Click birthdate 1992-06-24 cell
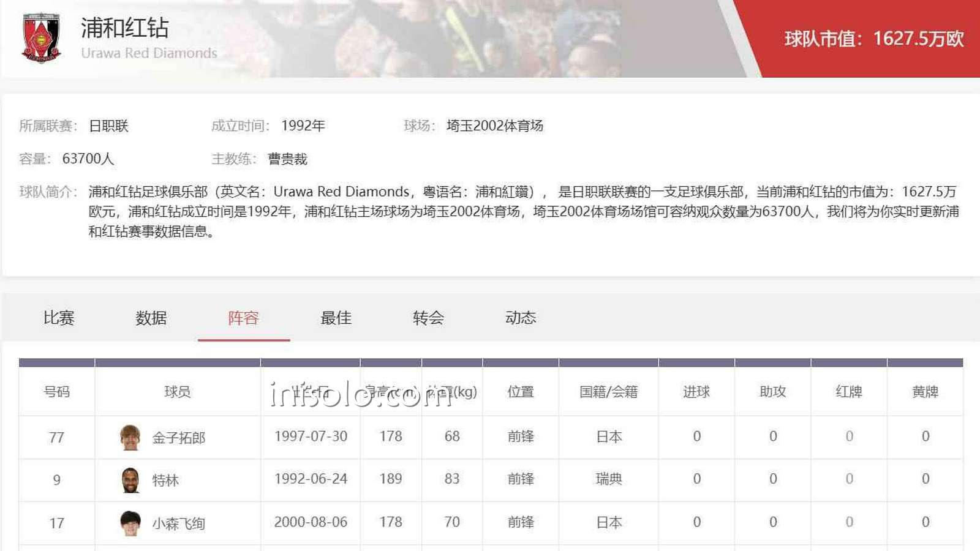This screenshot has width=980, height=551. (311, 479)
